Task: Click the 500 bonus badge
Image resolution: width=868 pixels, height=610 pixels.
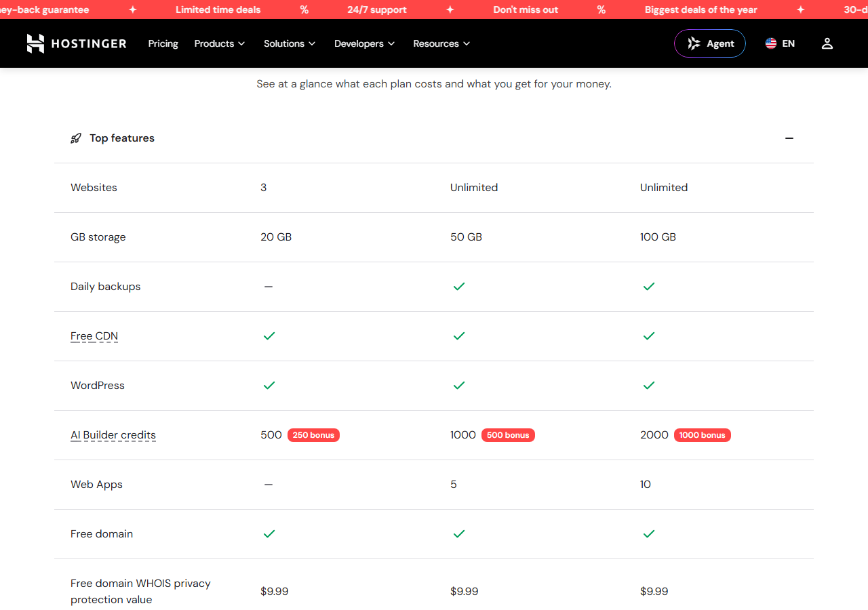Action: click(508, 435)
